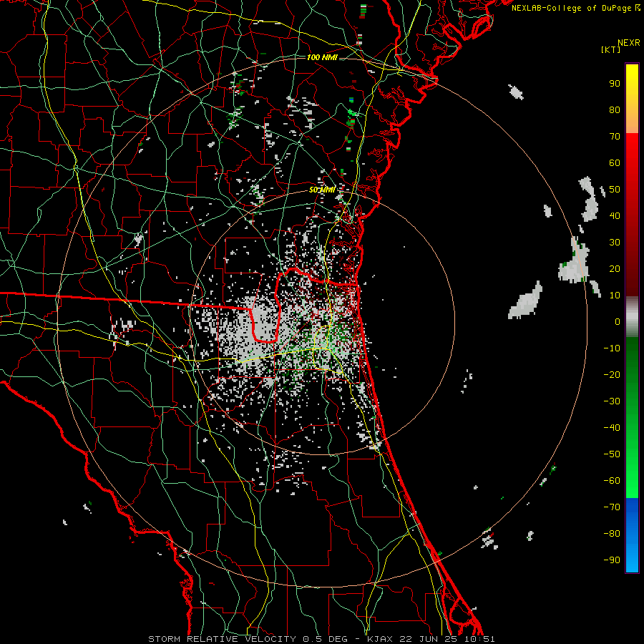Click the blue segment of the velocity color bar
Screen dimensions: 644x644
click(x=632, y=535)
